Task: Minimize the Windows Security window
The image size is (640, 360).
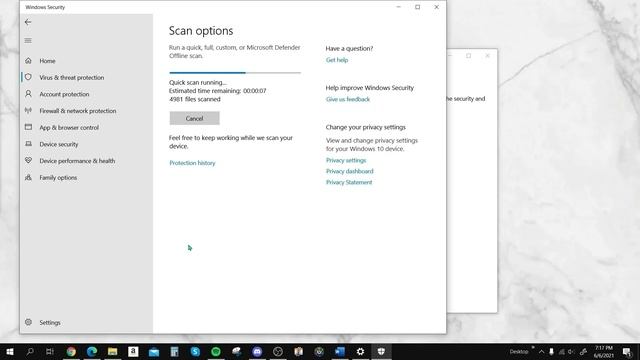Action: 398,7
